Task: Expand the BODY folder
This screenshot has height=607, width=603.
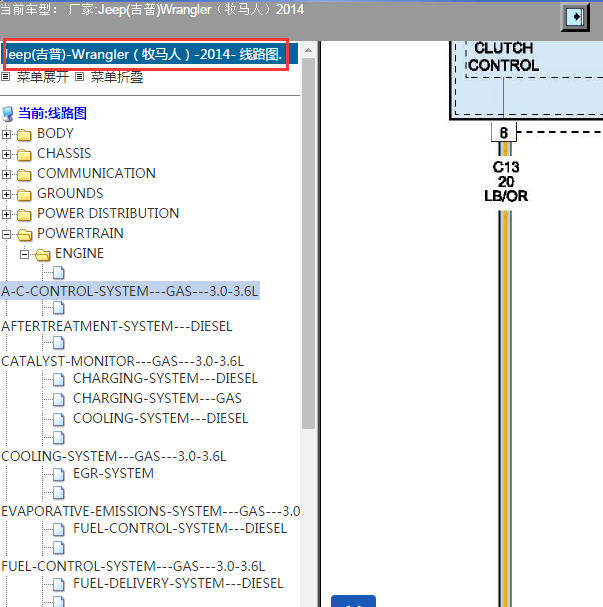Action: coord(6,134)
